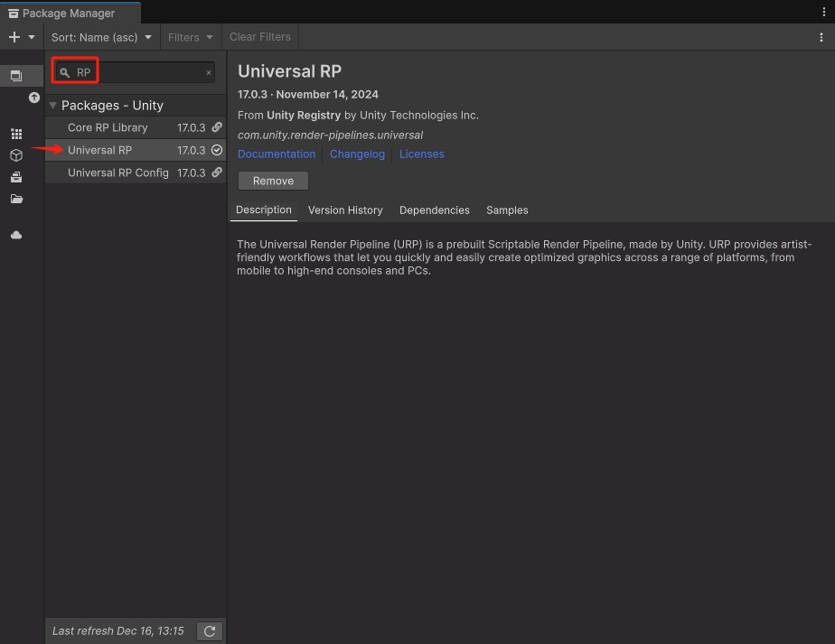Screen dimensions: 835x644
Task: Open the Built-in drawer icon in sidebar
Action: (16, 177)
